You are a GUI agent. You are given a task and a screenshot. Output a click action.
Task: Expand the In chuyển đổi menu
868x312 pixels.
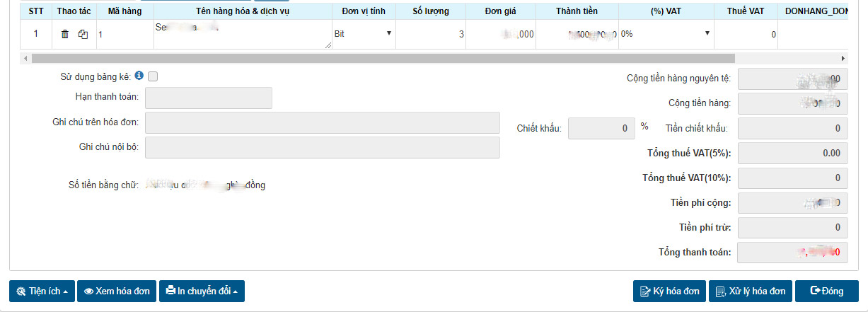(202, 291)
